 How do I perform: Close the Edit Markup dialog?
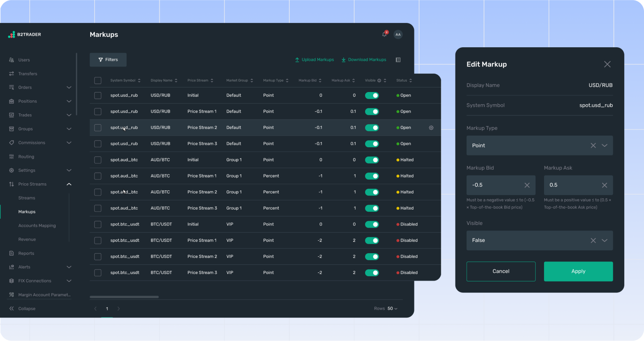click(x=607, y=64)
